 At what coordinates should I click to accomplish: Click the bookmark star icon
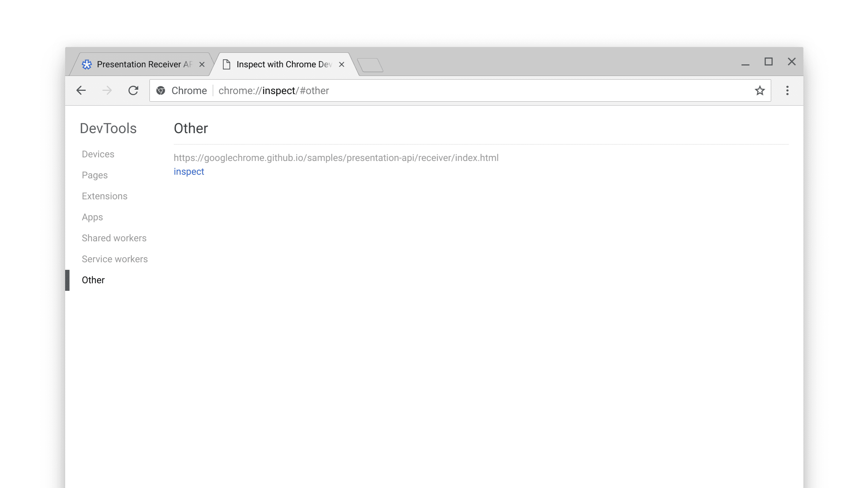[x=760, y=90]
